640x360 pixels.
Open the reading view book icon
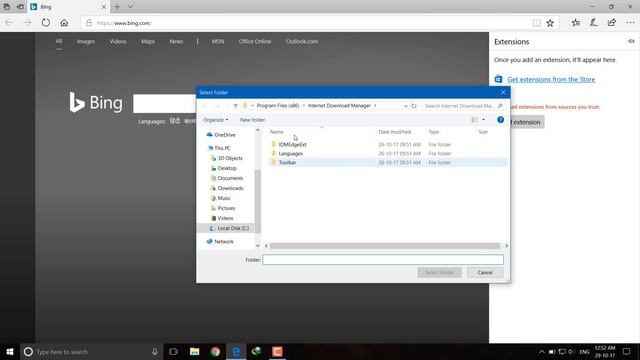pos(536,23)
